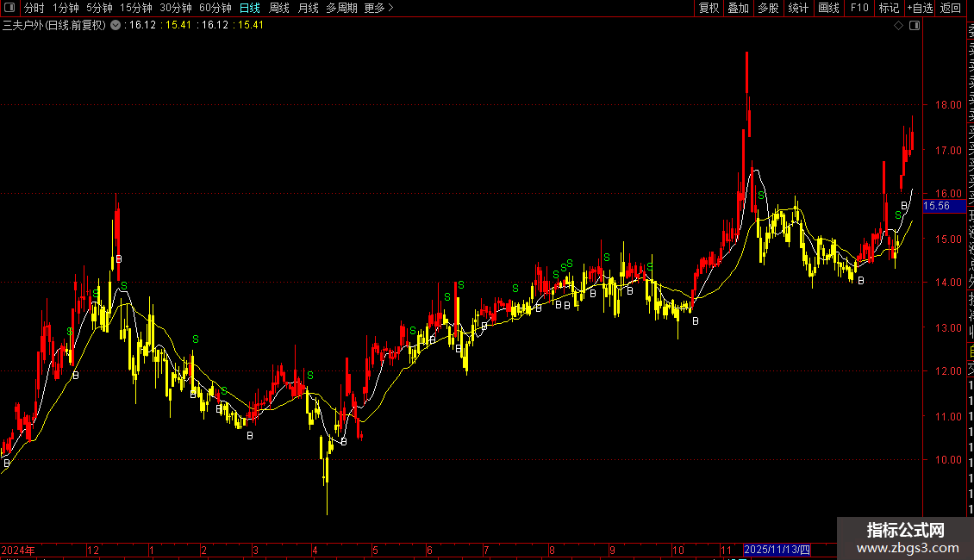Click the 18.00 price axis label
Screen dimensions: 974x560
tap(948, 105)
